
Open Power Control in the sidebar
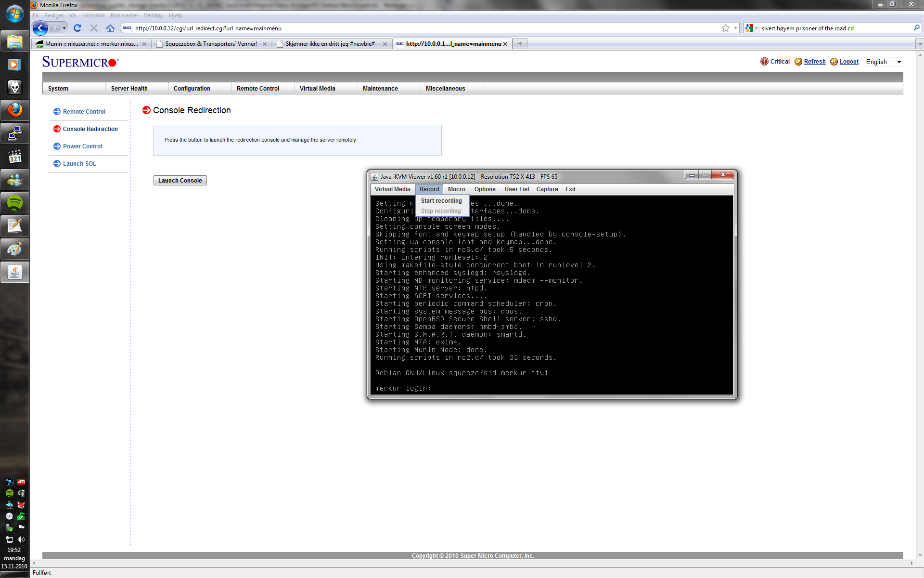(x=82, y=146)
